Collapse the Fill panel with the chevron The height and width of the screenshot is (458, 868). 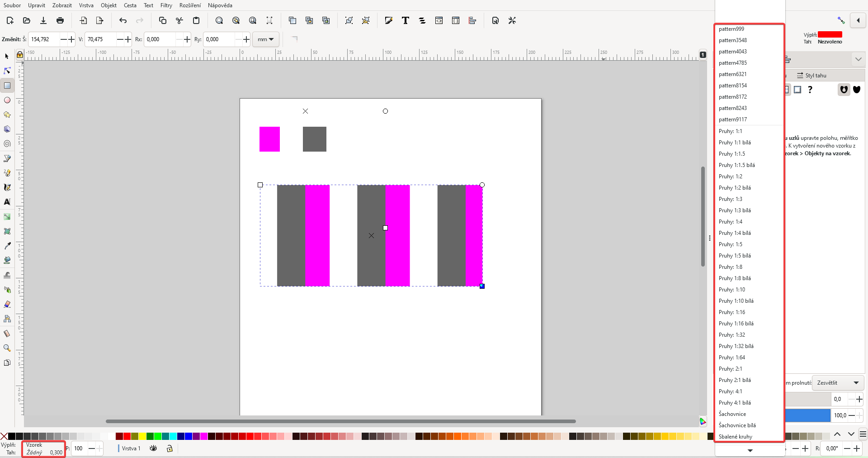click(x=859, y=59)
